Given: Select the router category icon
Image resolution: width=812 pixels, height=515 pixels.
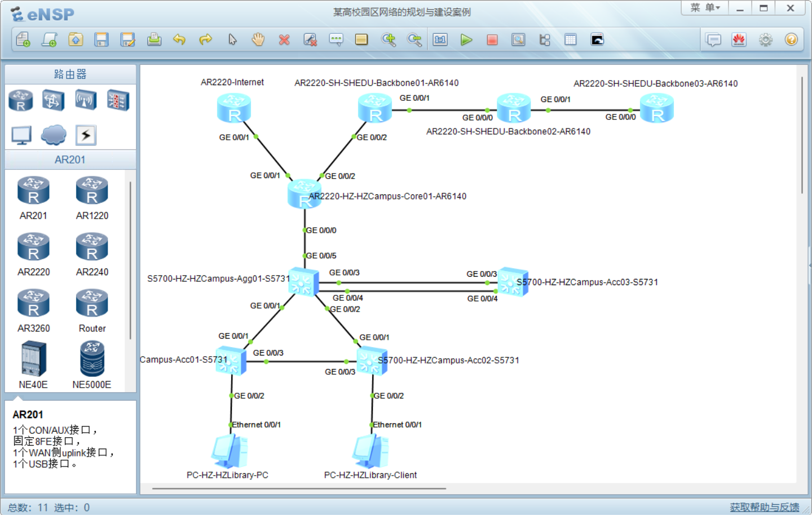Looking at the screenshot, I should [21, 101].
